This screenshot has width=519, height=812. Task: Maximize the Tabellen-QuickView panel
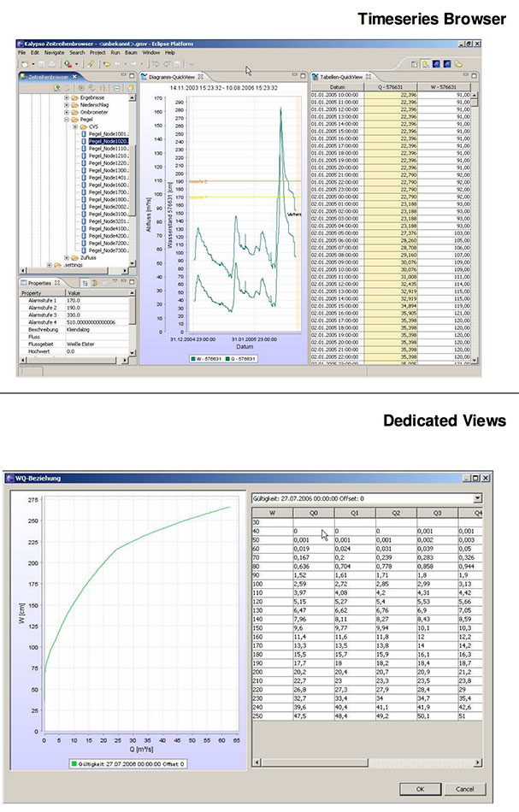tap(474, 76)
